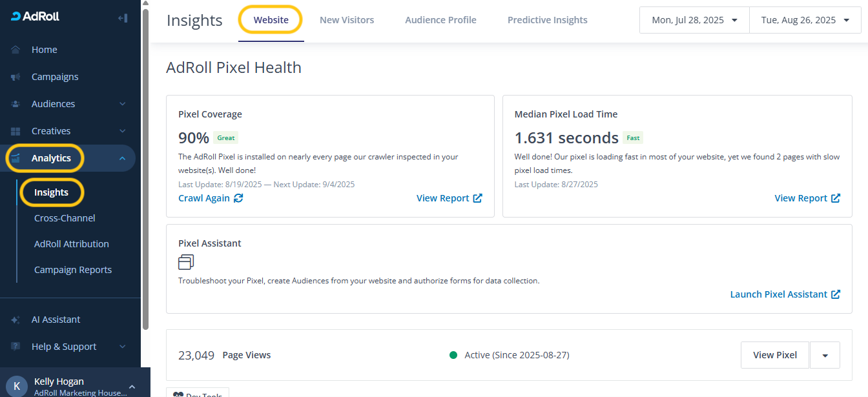868x397 pixels.
Task: Click the sidebar vertical scrollbar
Action: point(145,161)
